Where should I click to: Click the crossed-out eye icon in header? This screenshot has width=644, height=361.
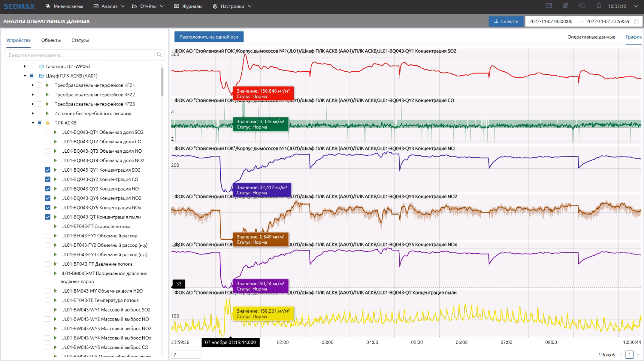[565, 6]
